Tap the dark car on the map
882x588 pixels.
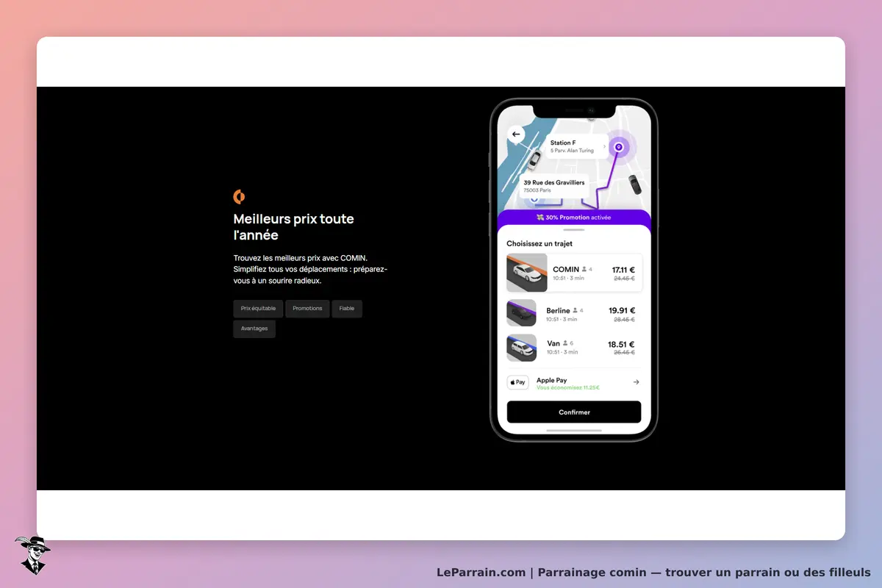634,184
